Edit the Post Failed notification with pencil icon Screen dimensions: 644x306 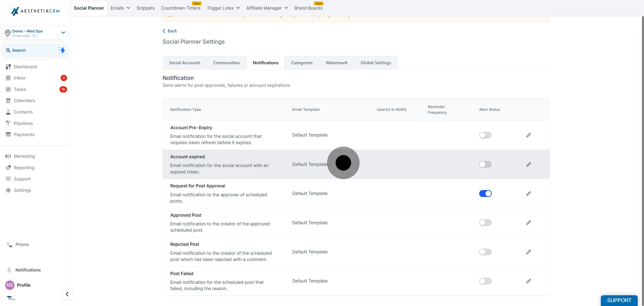click(x=528, y=281)
